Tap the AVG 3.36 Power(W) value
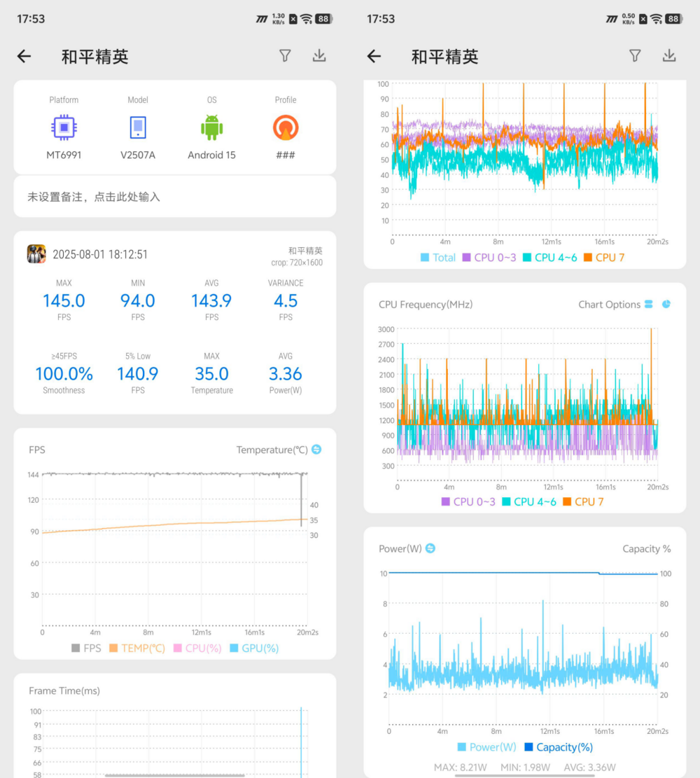700x778 pixels. point(286,374)
